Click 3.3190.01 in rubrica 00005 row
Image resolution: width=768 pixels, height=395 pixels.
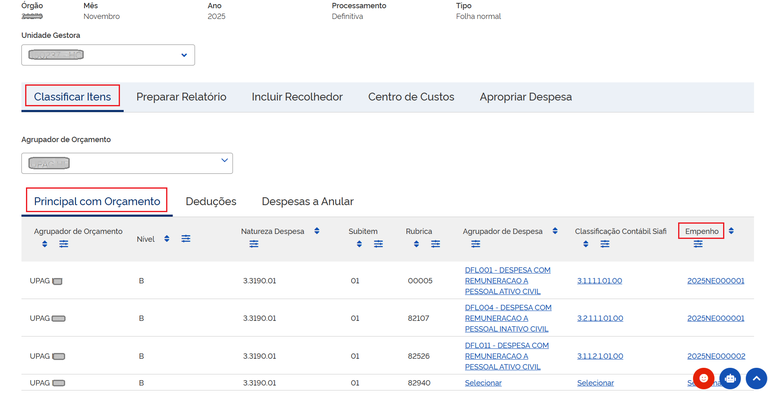point(260,281)
